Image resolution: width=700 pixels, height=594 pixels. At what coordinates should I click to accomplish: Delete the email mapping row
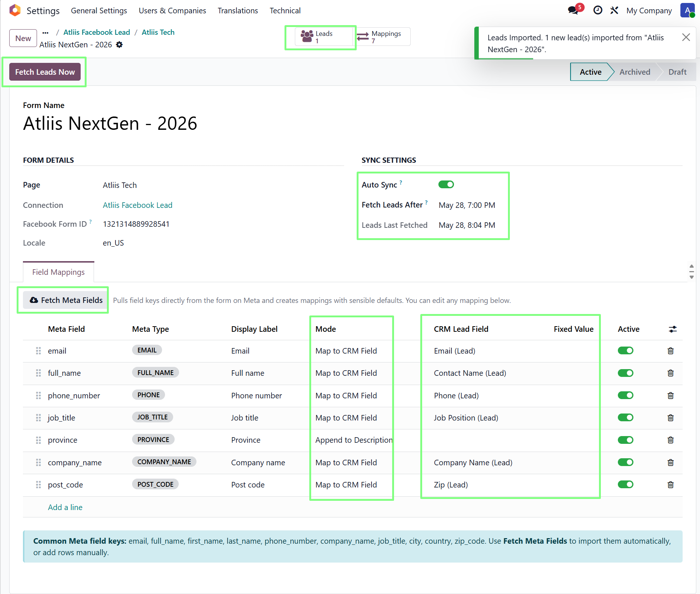click(x=670, y=351)
